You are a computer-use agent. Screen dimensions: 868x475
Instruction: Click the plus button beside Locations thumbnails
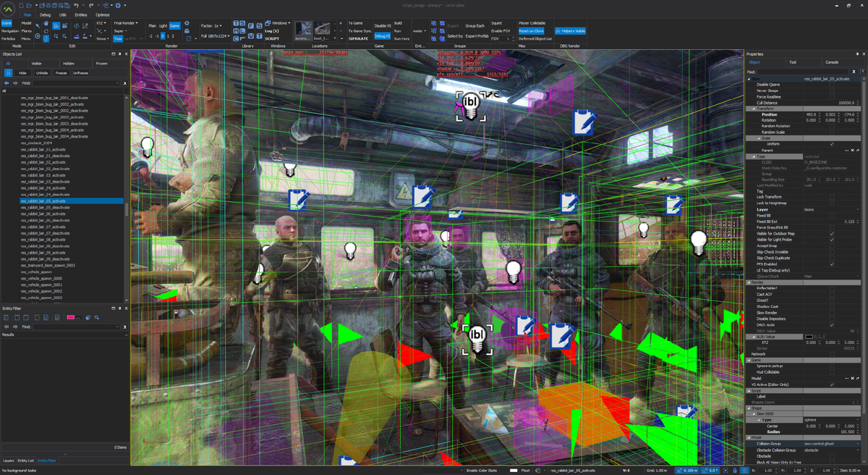[x=341, y=23]
